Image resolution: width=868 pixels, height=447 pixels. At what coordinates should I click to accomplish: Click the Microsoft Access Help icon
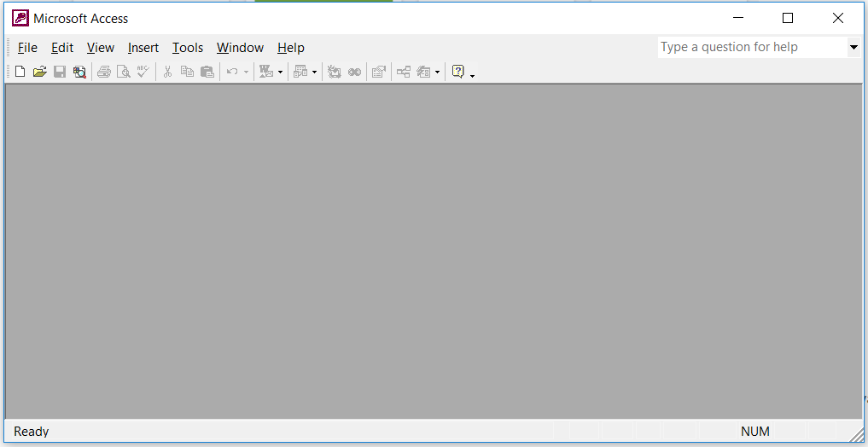[x=457, y=73]
